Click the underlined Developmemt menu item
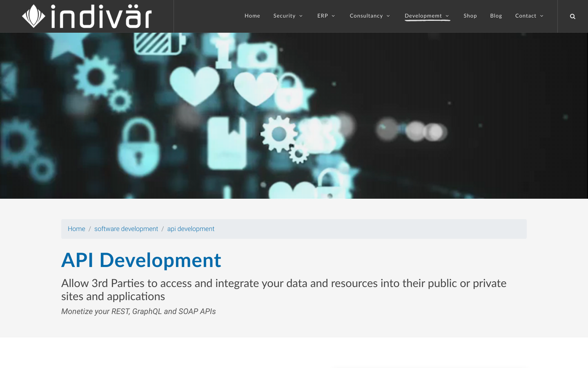The height and width of the screenshot is (368, 588). point(423,16)
